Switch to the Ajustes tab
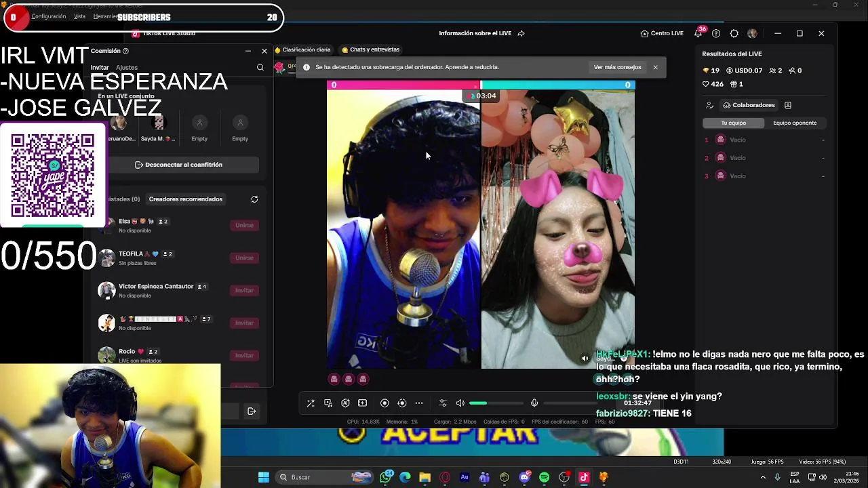Image resolution: width=868 pixels, height=488 pixels. coord(127,68)
